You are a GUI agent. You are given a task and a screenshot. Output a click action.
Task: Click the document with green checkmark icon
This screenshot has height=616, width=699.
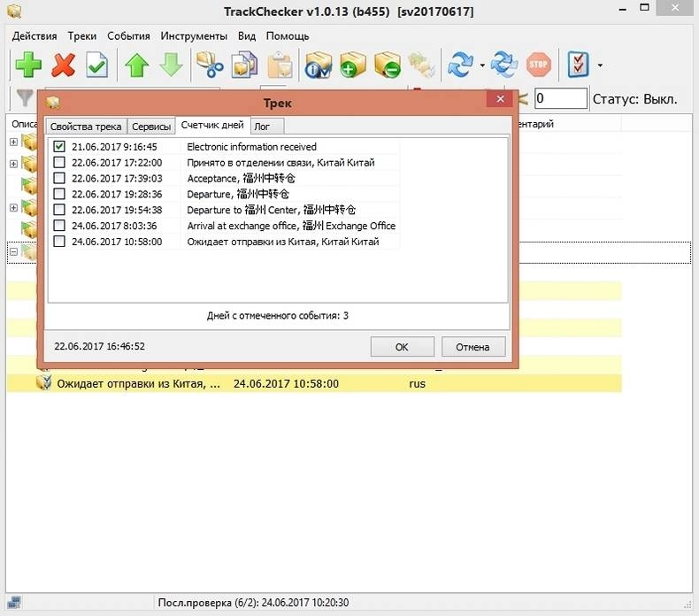[x=96, y=65]
